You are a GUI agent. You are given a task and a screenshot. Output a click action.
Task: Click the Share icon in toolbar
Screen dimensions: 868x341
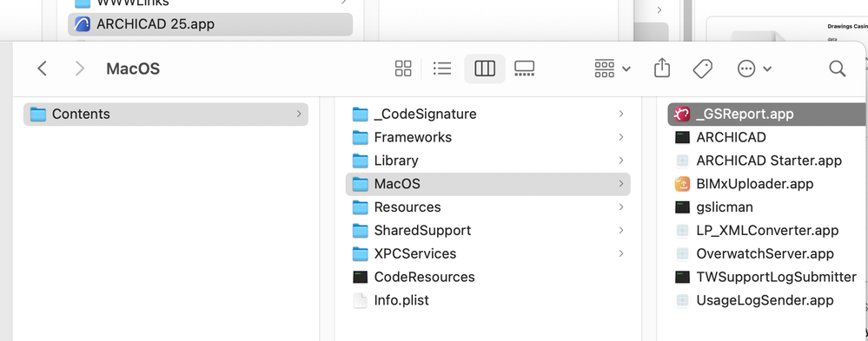(662, 69)
